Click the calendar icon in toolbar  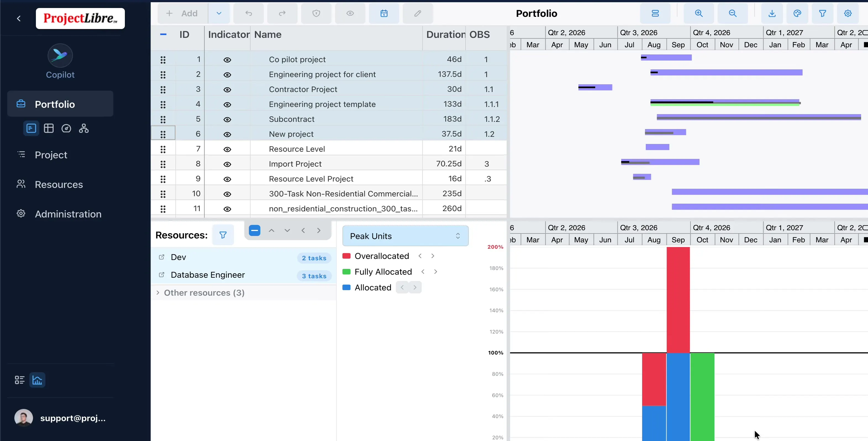pos(384,14)
